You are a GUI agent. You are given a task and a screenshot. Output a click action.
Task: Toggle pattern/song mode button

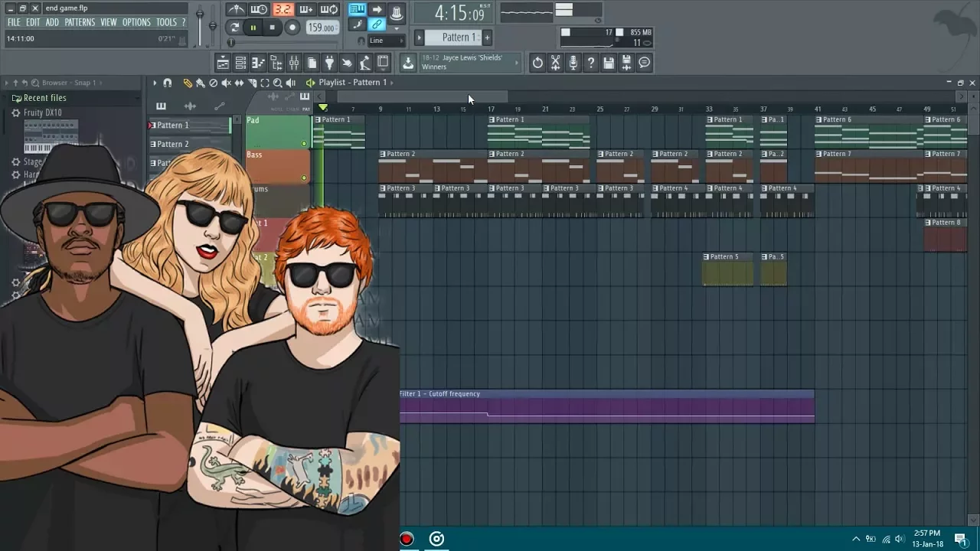[234, 28]
